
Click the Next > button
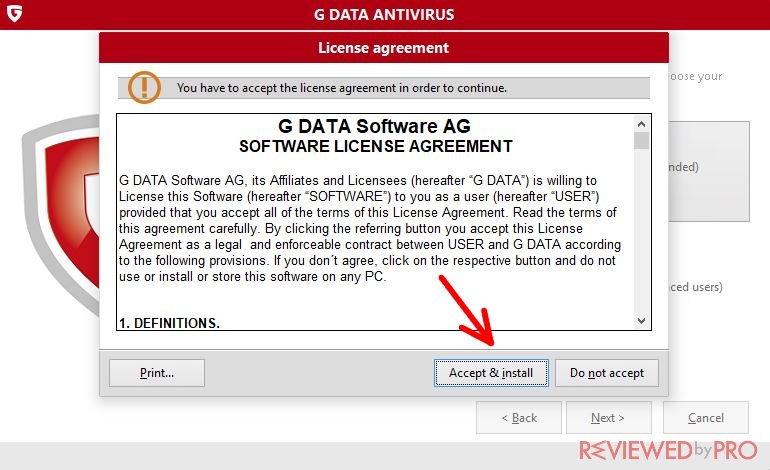(608, 418)
